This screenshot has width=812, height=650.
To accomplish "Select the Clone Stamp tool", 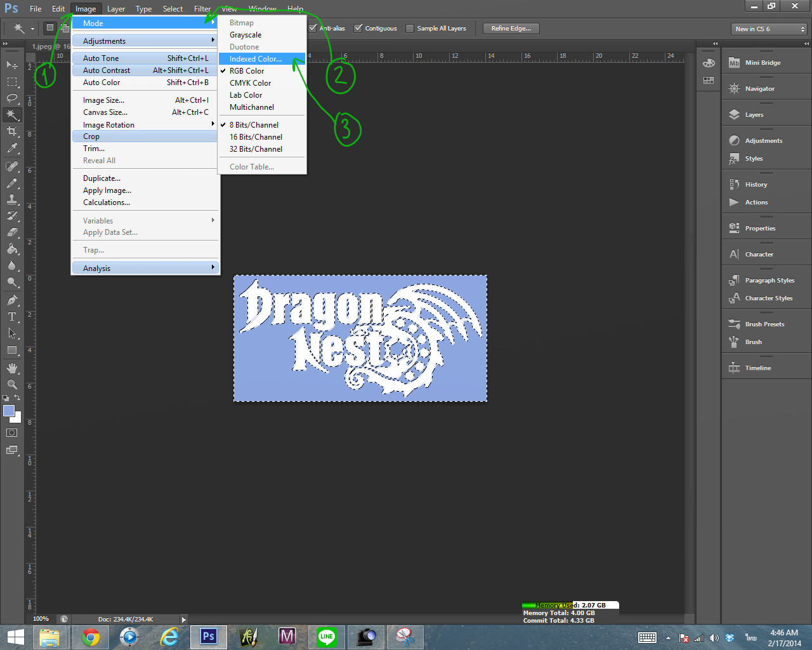I will click(x=12, y=199).
